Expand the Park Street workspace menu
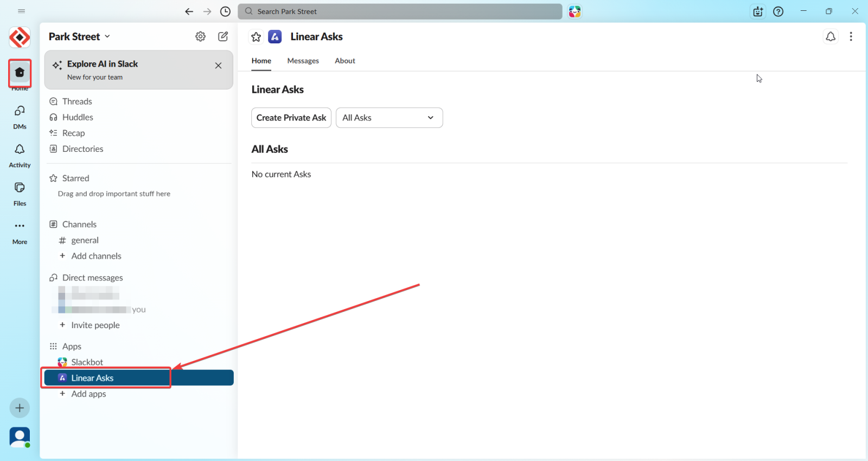The width and height of the screenshot is (868, 461). click(80, 36)
